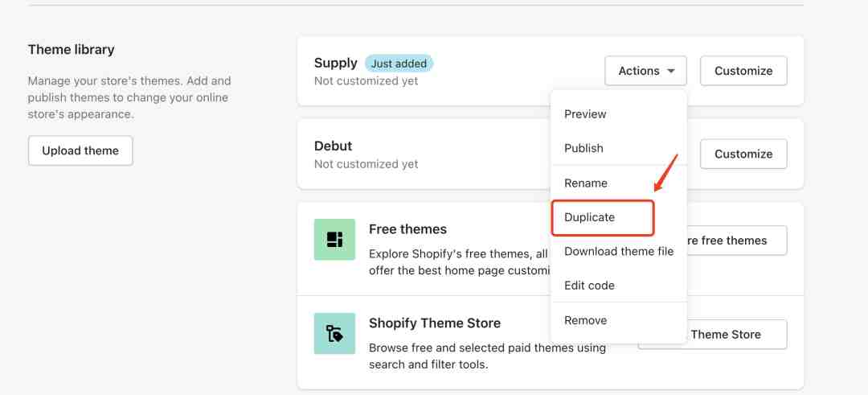Click the Free themes heading
The width and height of the screenshot is (868, 395).
click(407, 229)
